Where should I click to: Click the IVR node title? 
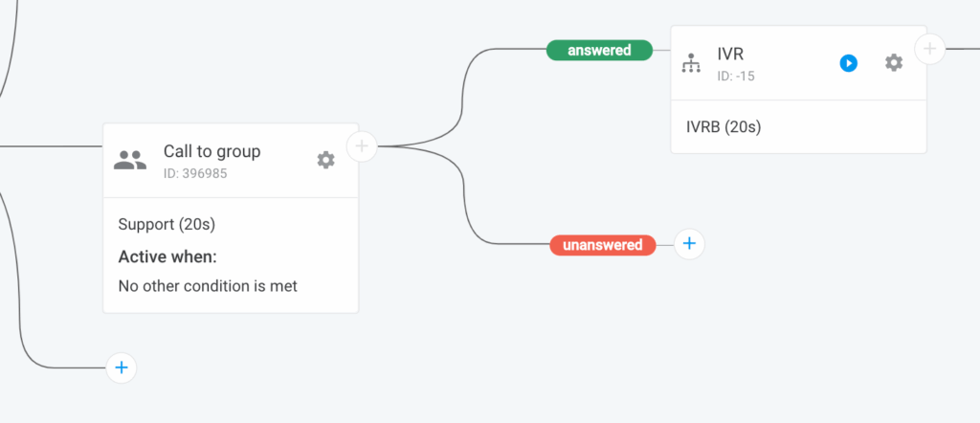731,55
